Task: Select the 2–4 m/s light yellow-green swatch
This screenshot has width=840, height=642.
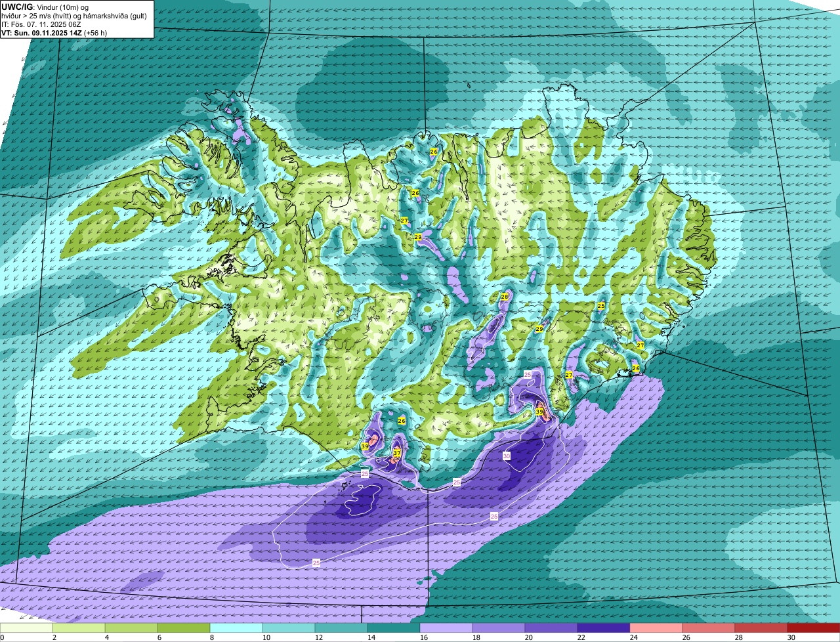Action: 79,628
